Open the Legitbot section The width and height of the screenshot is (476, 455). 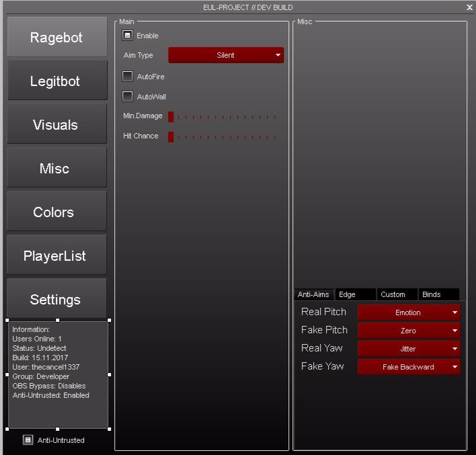(x=57, y=81)
